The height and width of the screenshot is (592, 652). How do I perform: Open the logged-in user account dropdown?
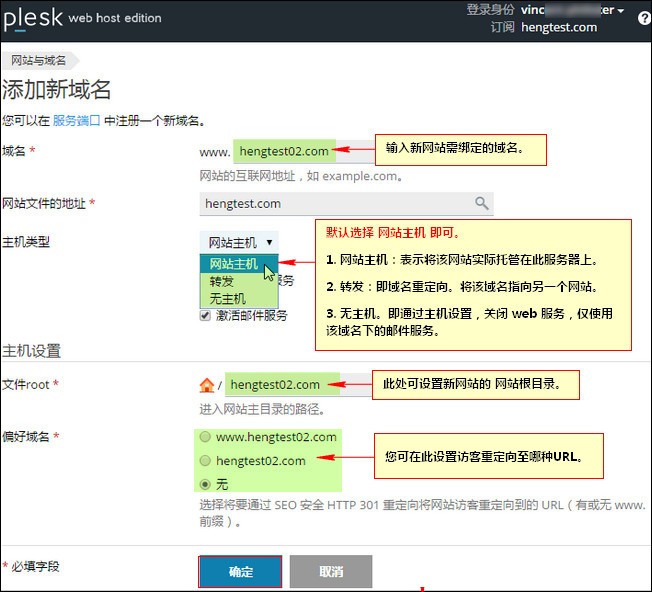click(x=572, y=10)
